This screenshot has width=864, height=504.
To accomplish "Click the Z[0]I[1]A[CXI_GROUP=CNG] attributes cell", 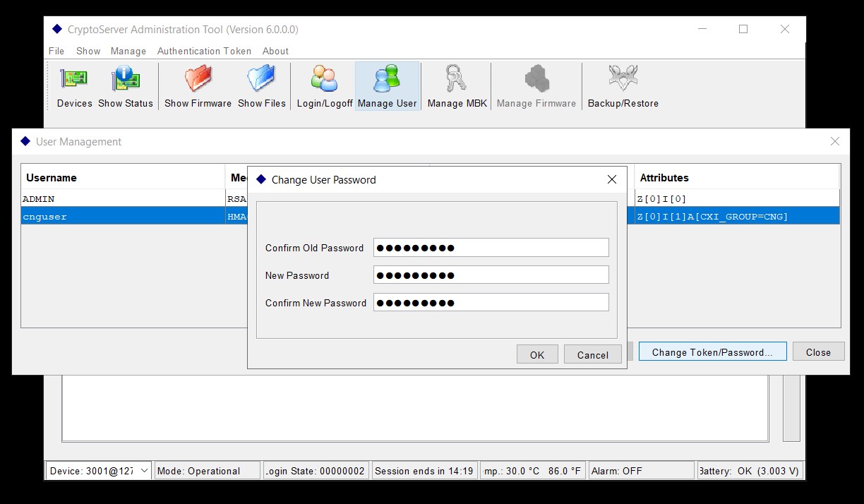I will tap(738, 216).
